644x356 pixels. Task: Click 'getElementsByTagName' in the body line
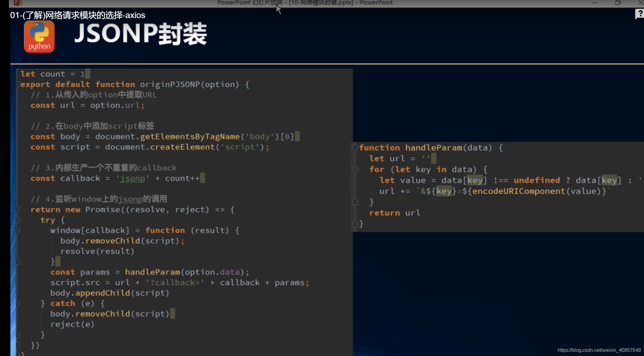pos(190,137)
